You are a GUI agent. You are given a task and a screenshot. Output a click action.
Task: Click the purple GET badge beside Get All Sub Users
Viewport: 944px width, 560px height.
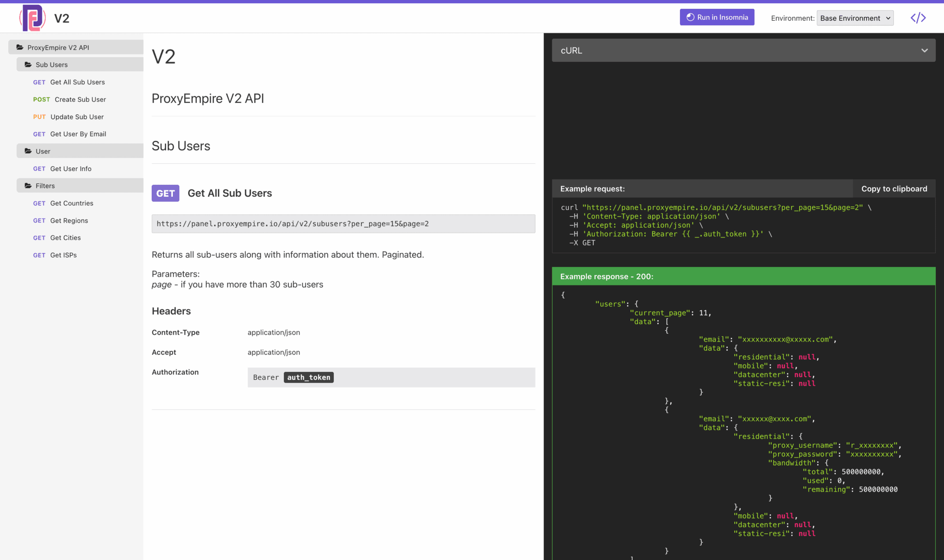(x=165, y=193)
